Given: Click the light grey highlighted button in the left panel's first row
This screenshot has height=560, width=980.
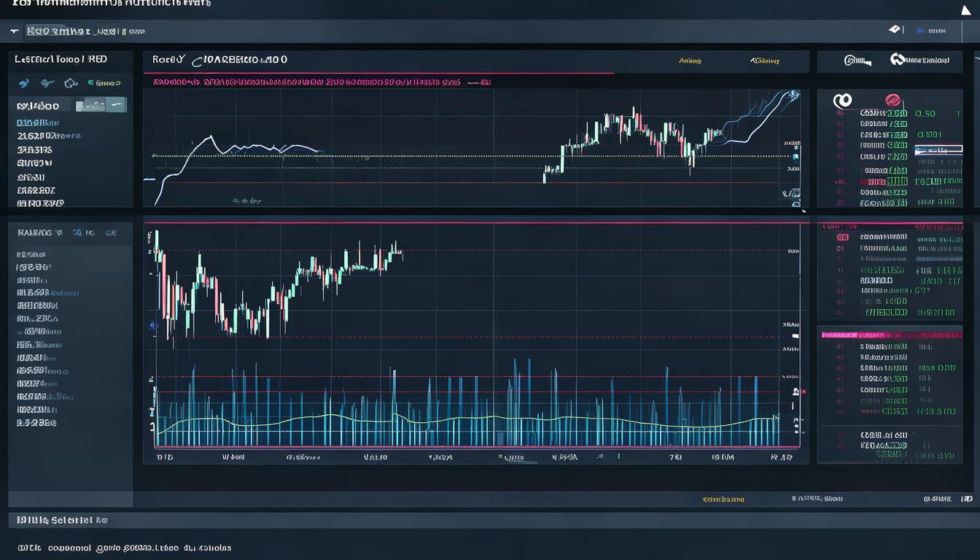Looking at the screenshot, I should [x=90, y=106].
